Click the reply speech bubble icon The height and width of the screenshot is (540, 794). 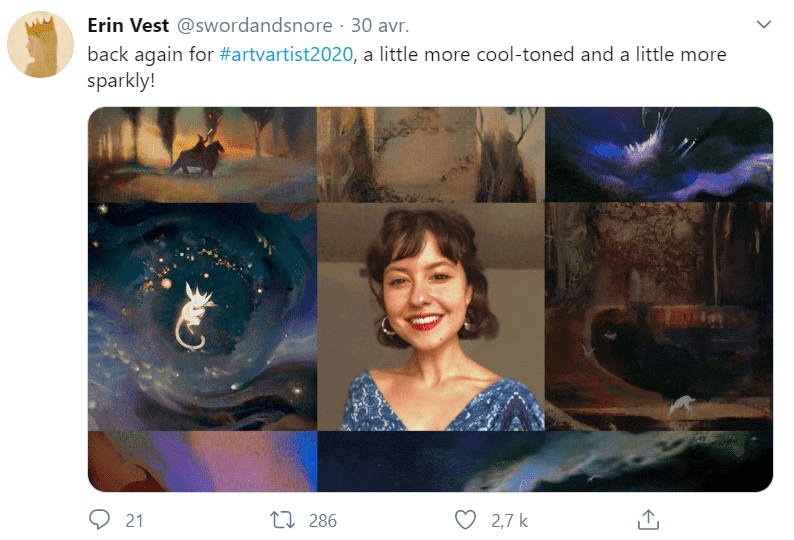point(99,520)
